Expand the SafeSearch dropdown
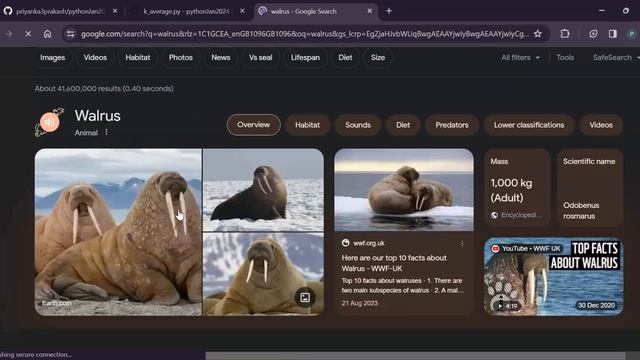The width and height of the screenshot is (640, 360). (x=616, y=58)
